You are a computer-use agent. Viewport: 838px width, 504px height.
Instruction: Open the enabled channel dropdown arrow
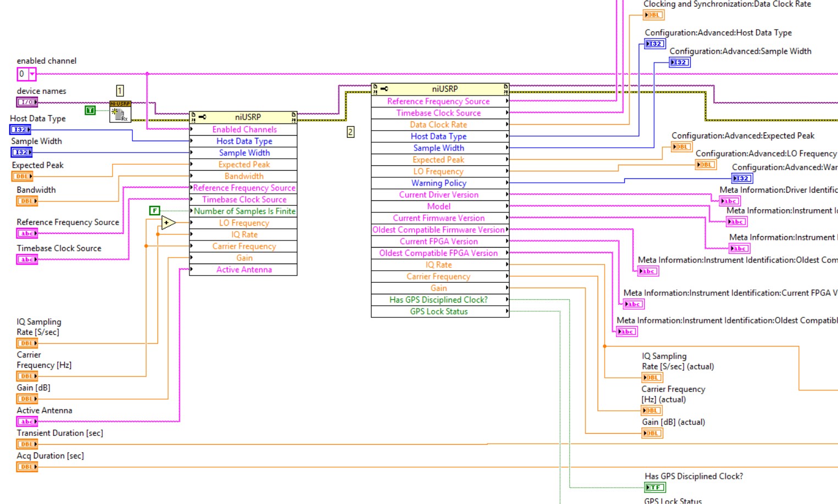[32, 74]
